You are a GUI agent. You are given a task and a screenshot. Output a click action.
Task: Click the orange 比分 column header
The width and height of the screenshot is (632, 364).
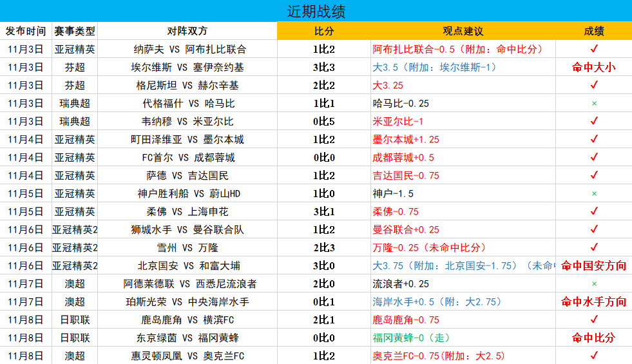coord(324,31)
